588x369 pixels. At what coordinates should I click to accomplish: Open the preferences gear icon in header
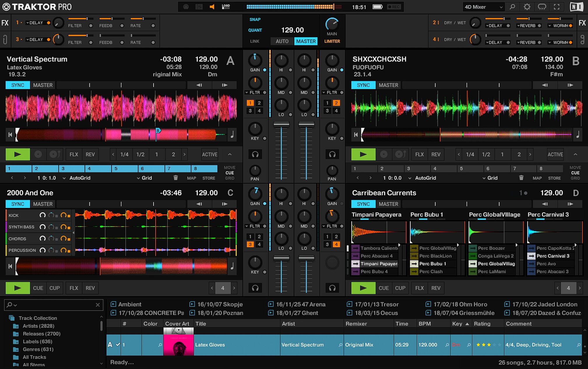pyautogui.click(x=527, y=7)
